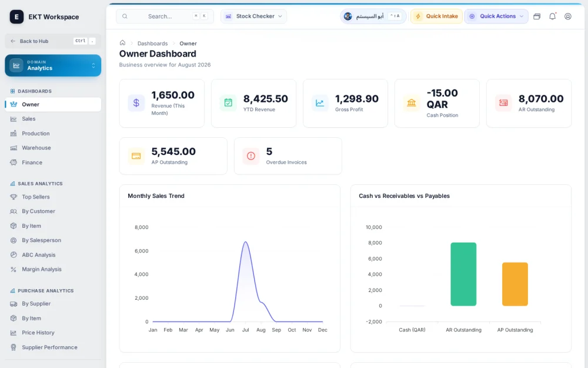Viewport: 588px width, 368px height.
Task: Click the notifications bell icon
Action: click(x=552, y=16)
